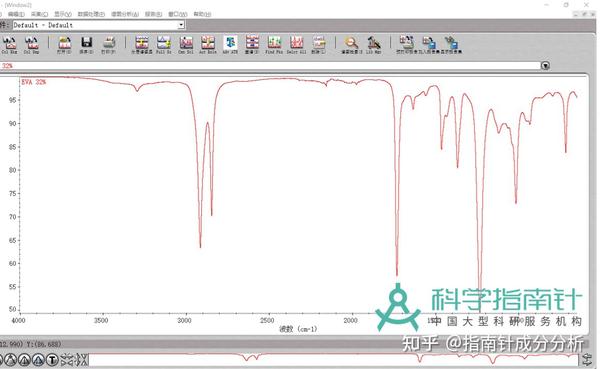Open a spectrum file with 打开 icon
This screenshot has width=600, height=369.
click(x=64, y=45)
